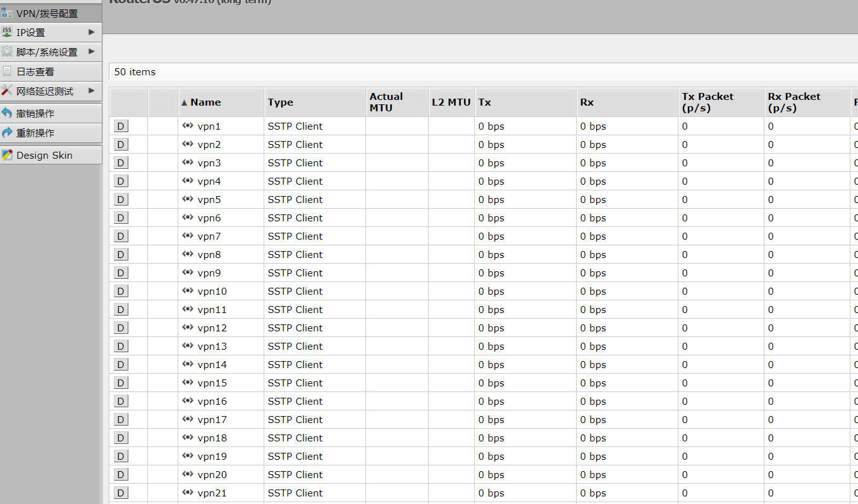Open the vpn8 interface entry
Screen dimensions: 858x504
tap(209, 255)
